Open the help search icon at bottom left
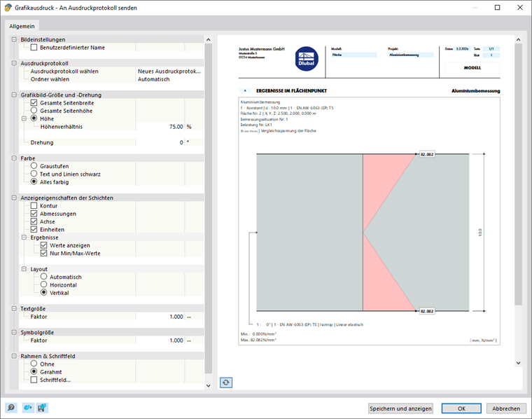532x419 pixels. pyautogui.click(x=11, y=408)
